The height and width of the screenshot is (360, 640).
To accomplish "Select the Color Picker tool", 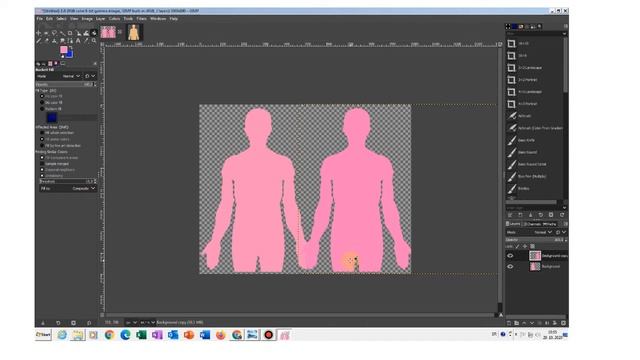I will 86,41.
